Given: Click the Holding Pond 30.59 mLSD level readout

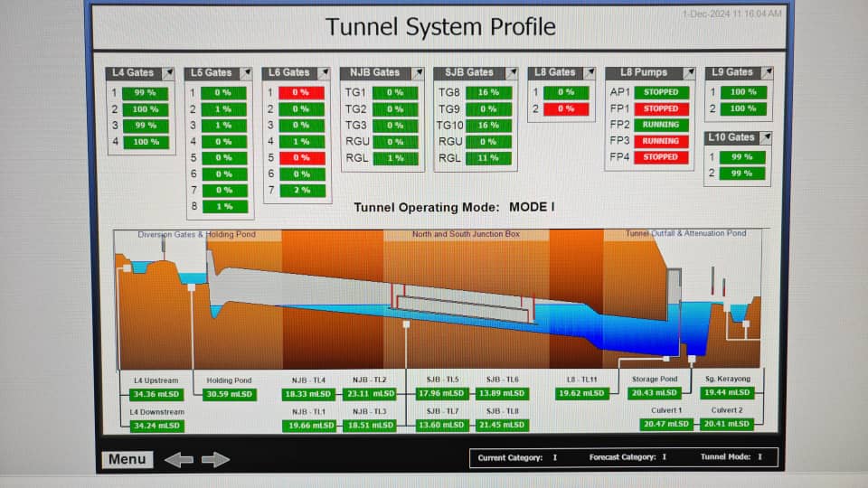Looking at the screenshot, I should [x=231, y=394].
